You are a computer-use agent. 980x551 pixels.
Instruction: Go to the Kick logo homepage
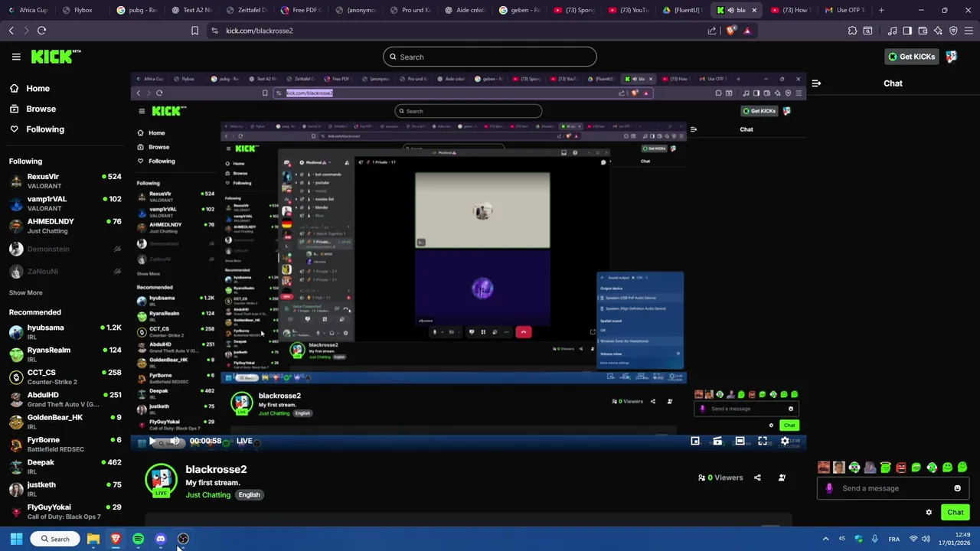56,57
